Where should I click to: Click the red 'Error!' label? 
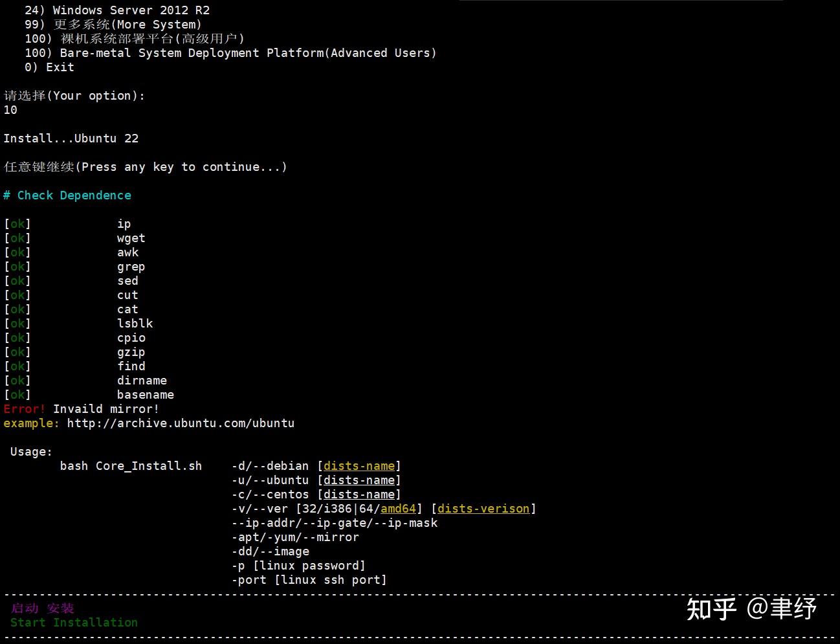coord(25,409)
